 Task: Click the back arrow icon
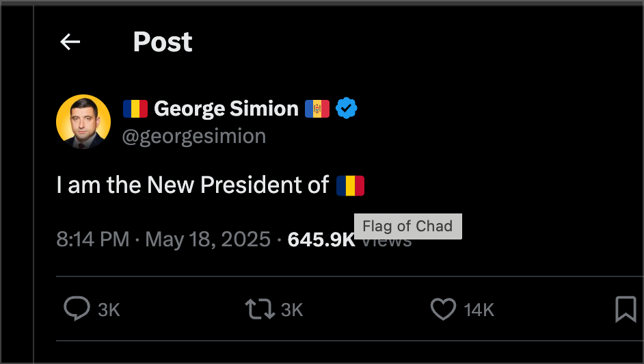click(x=70, y=42)
